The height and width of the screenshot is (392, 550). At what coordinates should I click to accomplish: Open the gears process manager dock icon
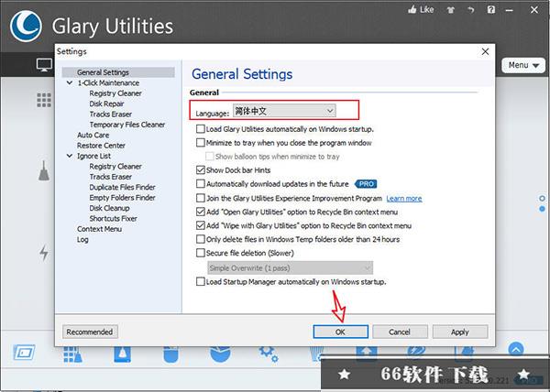click(269, 354)
